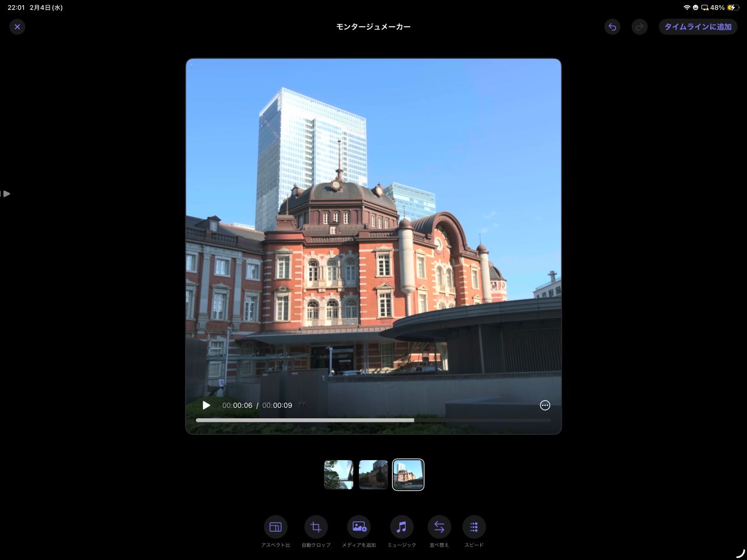Screen dimensions: 747x560
Task: Select the highlighted third clip thumbnail
Action: pyautogui.click(x=408, y=474)
